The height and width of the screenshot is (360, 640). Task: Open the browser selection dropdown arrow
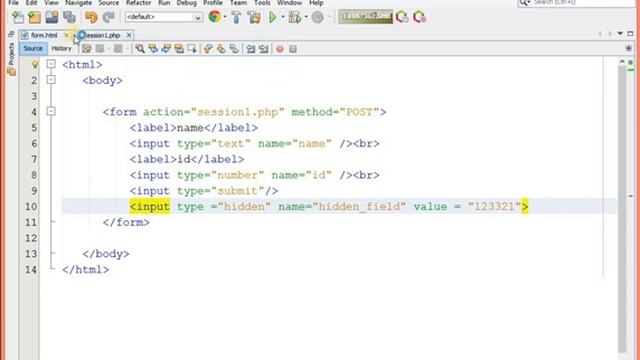tap(225, 17)
